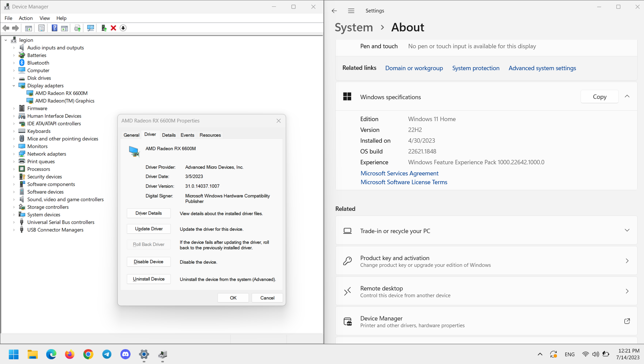
Task: Open File Explorer from the taskbar
Action: (x=33, y=354)
